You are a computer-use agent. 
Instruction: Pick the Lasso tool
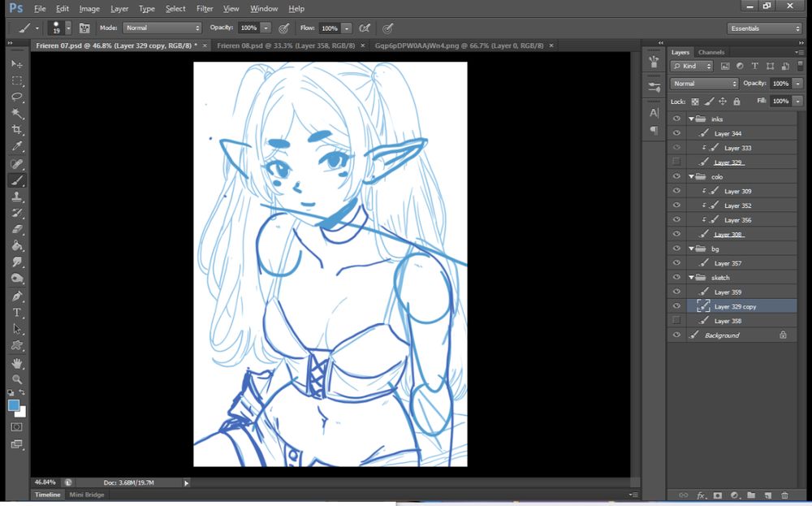(16, 97)
